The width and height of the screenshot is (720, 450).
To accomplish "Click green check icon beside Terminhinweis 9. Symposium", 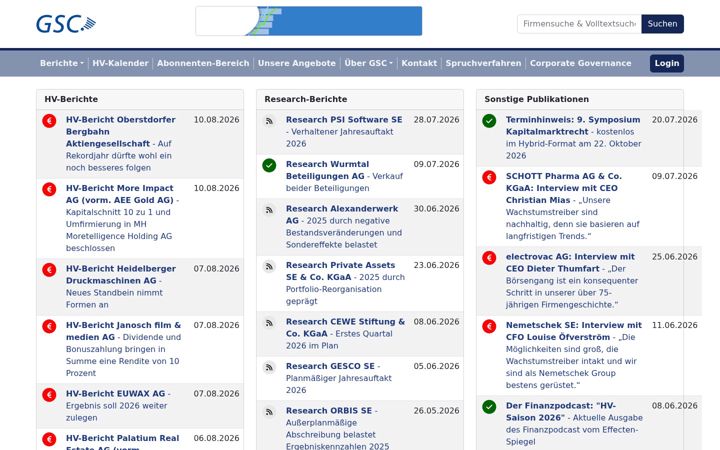I will pos(489,121).
